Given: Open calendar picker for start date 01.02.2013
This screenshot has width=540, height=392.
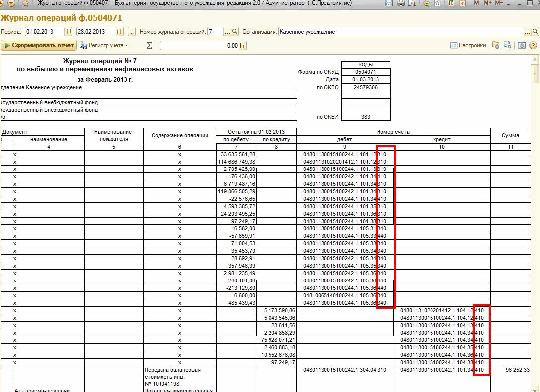Looking at the screenshot, I should click(x=68, y=32).
